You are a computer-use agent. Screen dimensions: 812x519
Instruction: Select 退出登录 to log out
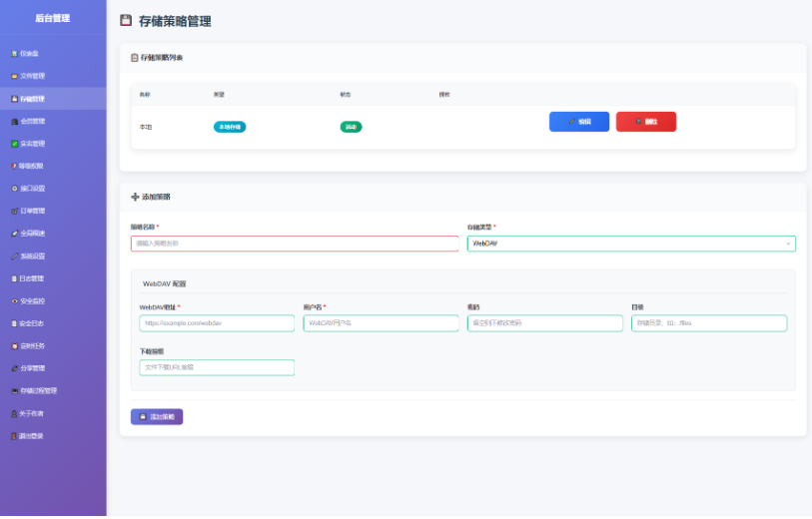click(33, 436)
